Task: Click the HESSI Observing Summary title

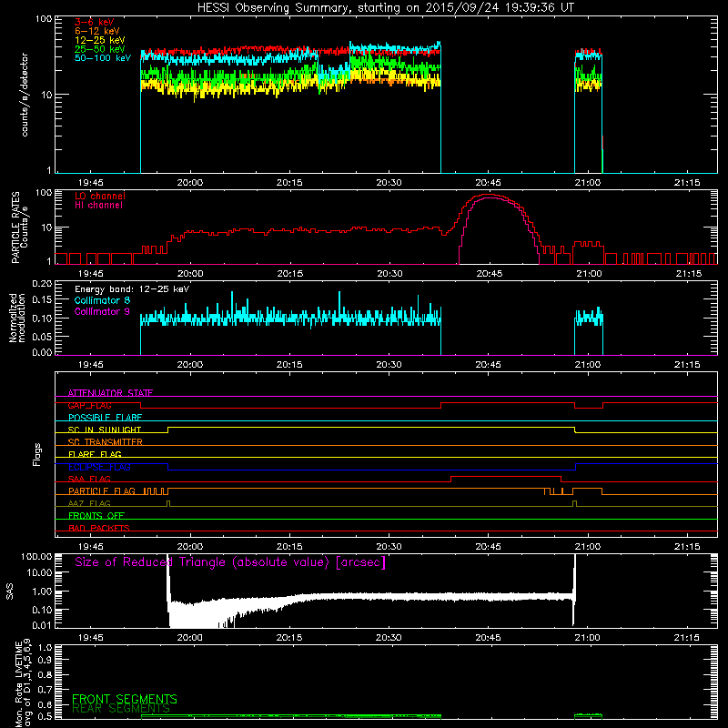Action: tap(385, 8)
